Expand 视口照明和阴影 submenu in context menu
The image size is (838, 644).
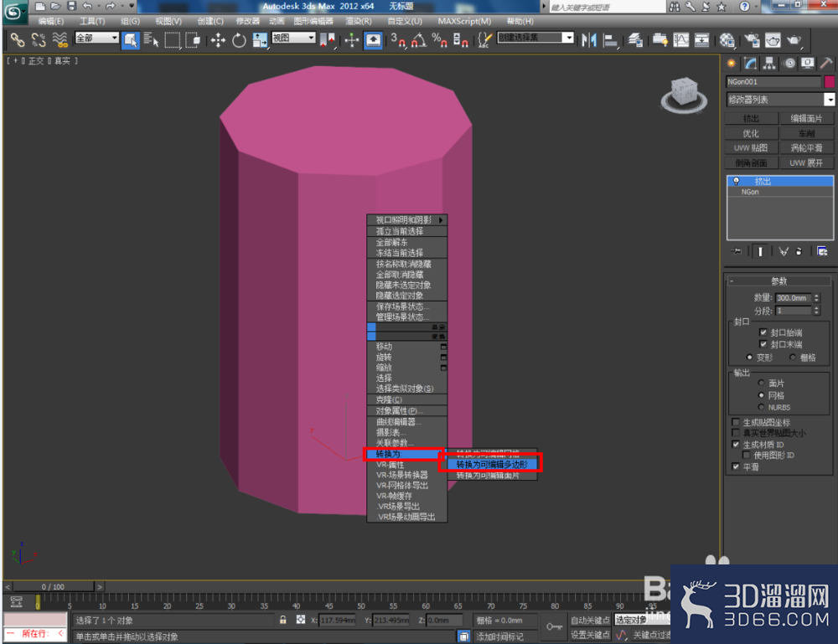[406, 220]
